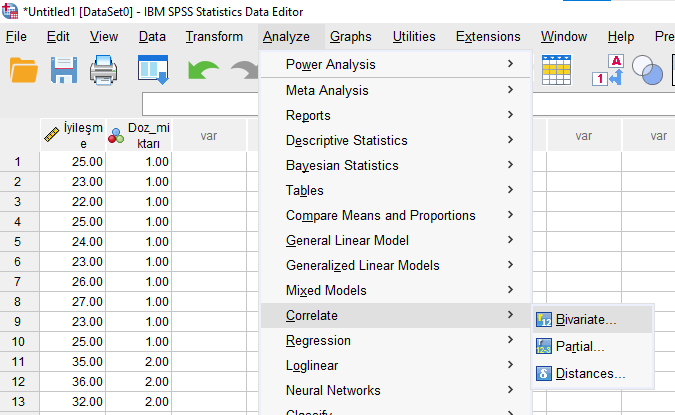
Task: Expand Loglinear submenu
Action: point(396,365)
